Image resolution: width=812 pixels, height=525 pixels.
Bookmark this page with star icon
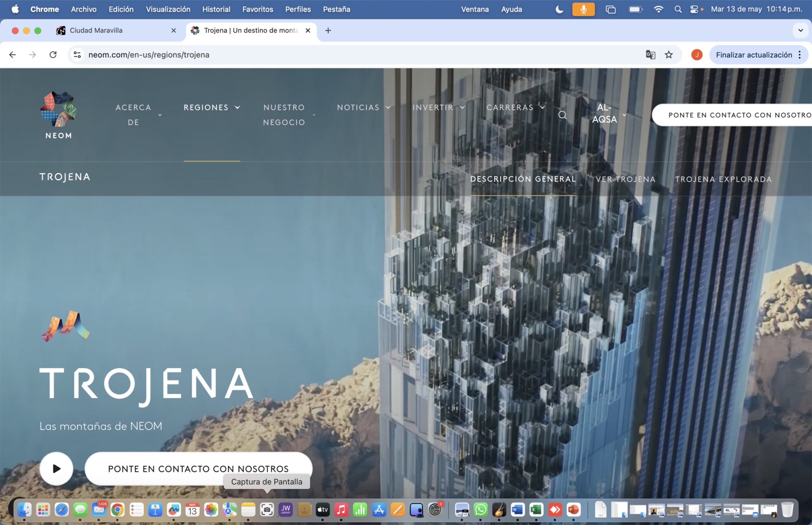tap(669, 55)
